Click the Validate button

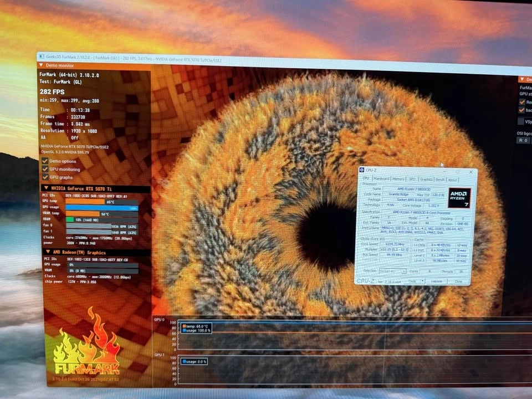tap(437, 282)
